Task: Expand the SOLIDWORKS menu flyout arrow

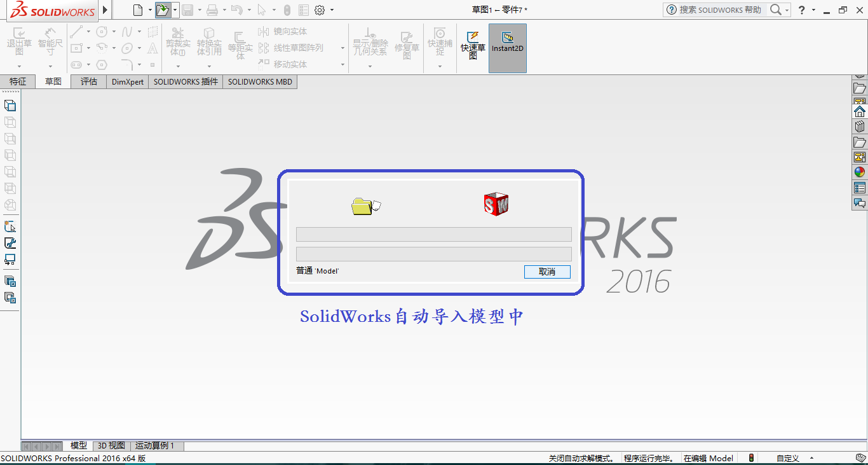Action: [105, 10]
